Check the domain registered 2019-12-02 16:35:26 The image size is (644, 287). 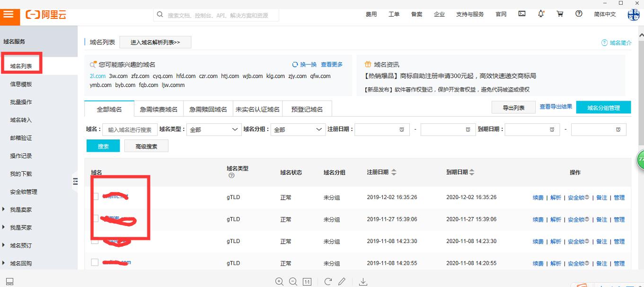pos(95,197)
